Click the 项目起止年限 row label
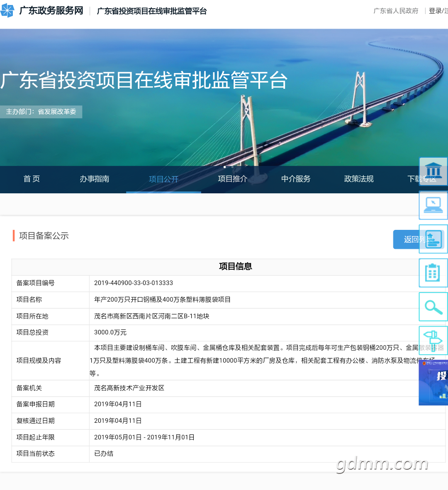The height and width of the screenshot is (490, 448). 35,437
